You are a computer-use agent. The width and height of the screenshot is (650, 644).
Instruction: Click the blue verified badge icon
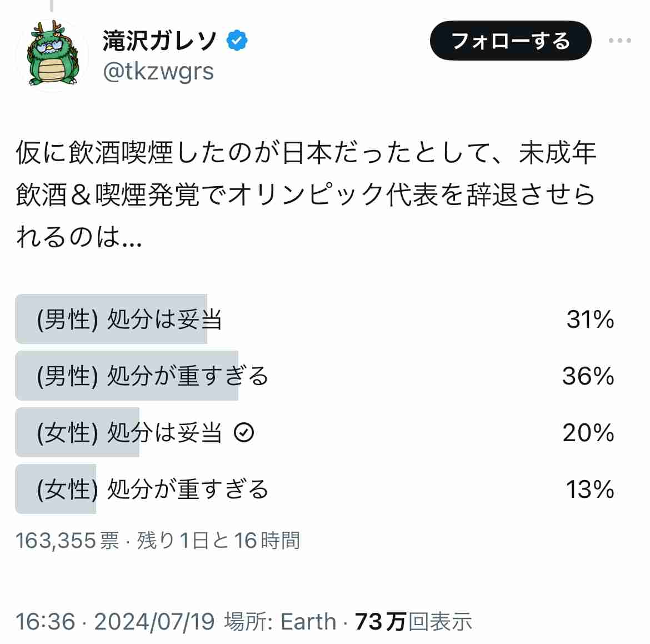(x=237, y=41)
